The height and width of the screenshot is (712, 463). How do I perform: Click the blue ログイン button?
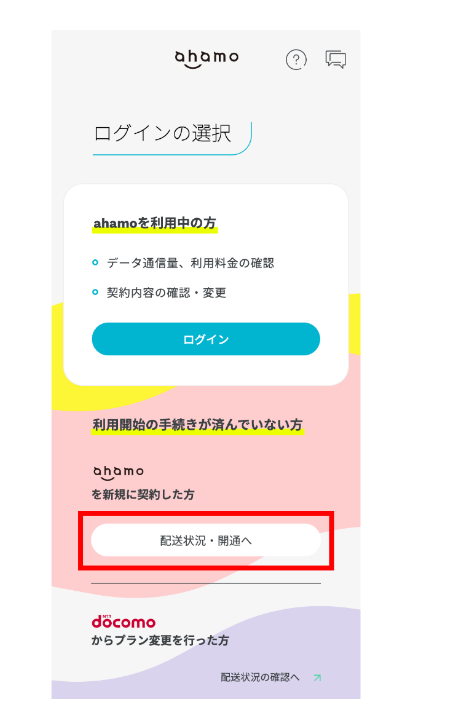click(x=206, y=339)
